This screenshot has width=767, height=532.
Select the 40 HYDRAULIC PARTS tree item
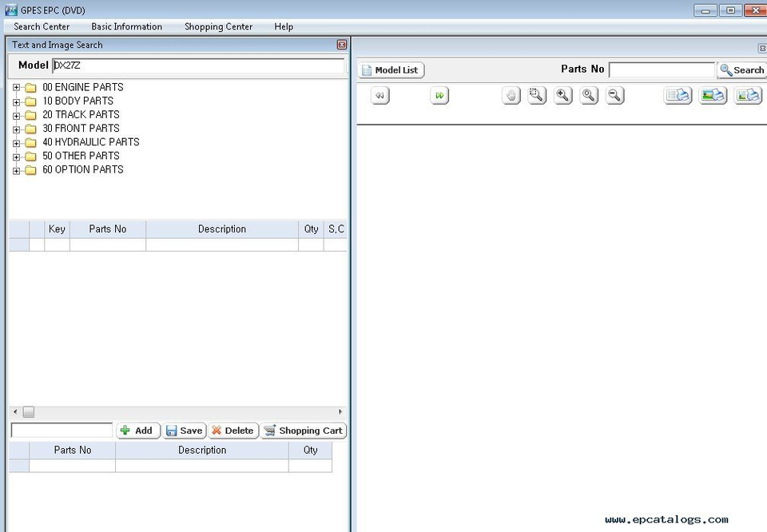(x=91, y=142)
